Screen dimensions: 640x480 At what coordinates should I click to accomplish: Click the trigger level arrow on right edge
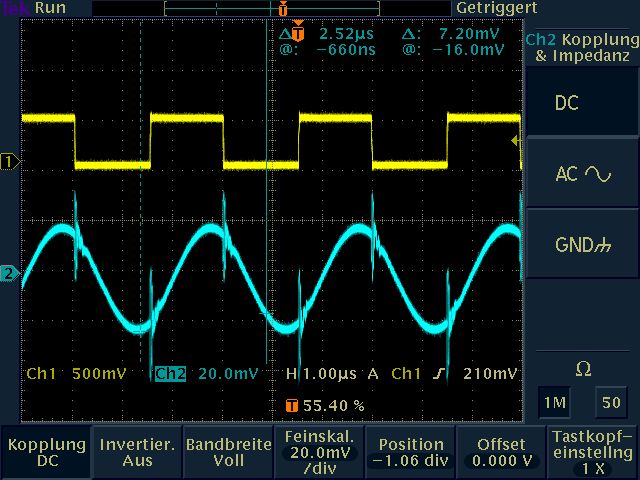[516, 141]
